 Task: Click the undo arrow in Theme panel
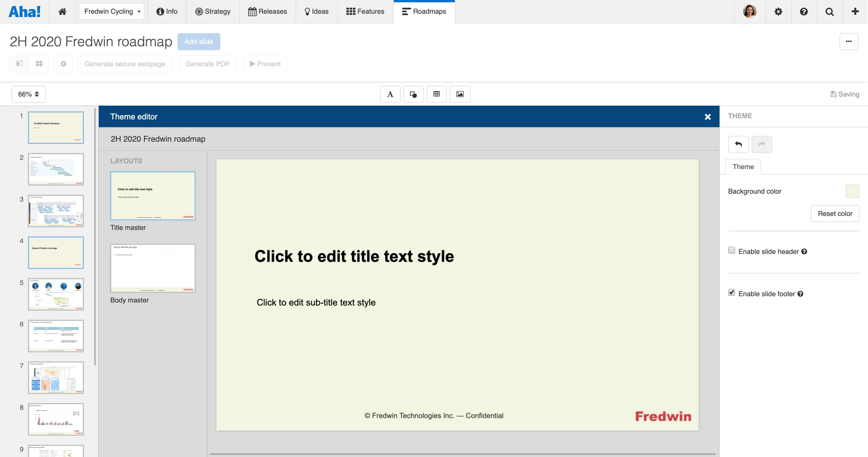click(x=738, y=144)
